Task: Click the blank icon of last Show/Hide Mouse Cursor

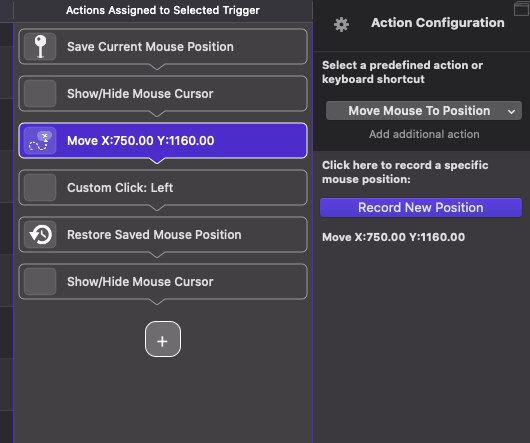Action: [40, 281]
